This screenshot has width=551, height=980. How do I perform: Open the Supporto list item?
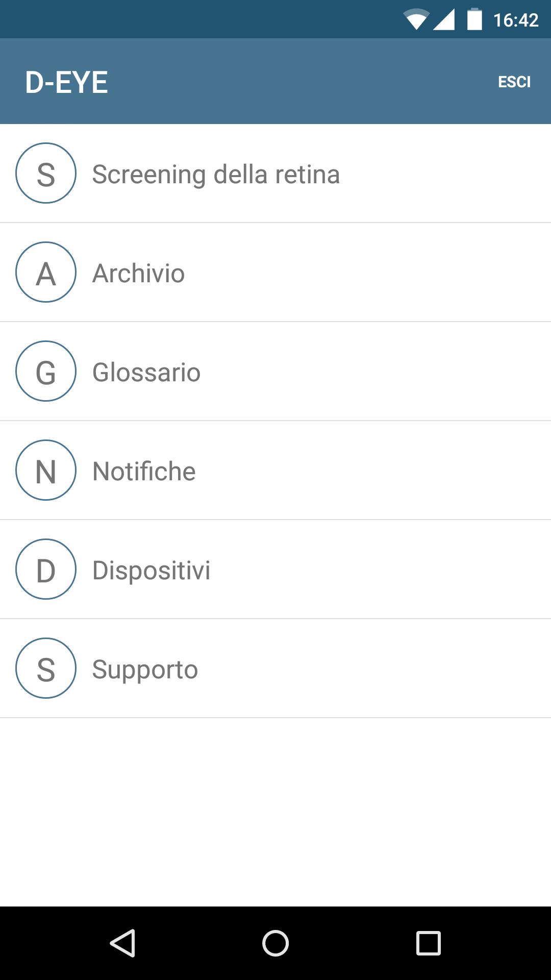pyautogui.click(x=145, y=669)
